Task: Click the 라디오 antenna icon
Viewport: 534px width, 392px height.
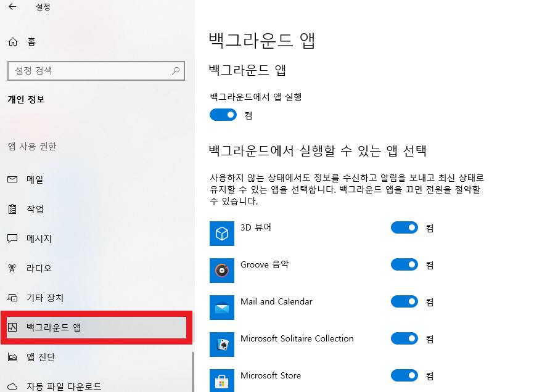Action: point(12,268)
